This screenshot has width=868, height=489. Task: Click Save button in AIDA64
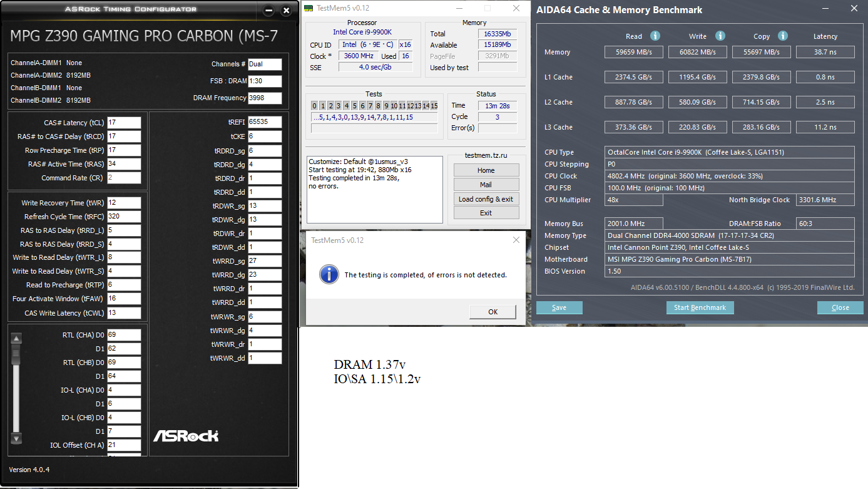click(559, 307)
